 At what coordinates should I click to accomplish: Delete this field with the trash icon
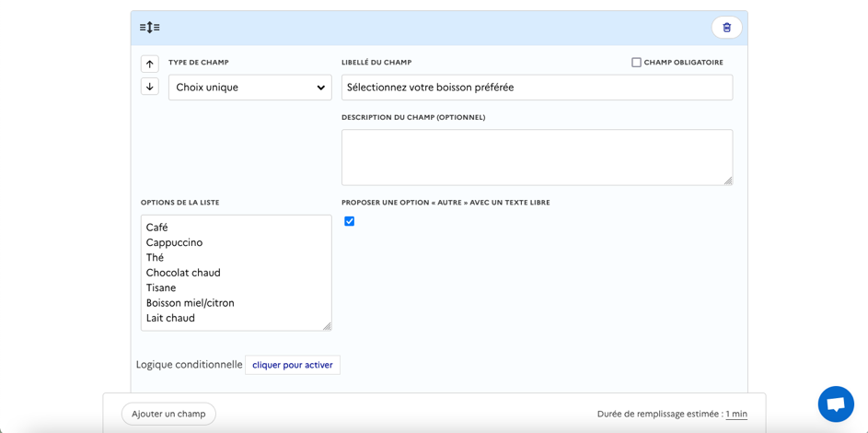(x=726, y=28)
